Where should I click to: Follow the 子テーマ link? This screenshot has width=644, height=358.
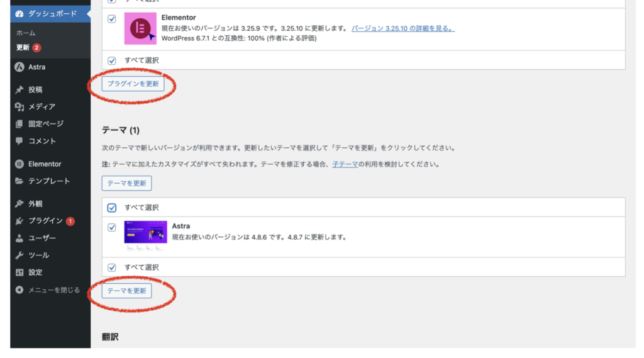point(345,164)
